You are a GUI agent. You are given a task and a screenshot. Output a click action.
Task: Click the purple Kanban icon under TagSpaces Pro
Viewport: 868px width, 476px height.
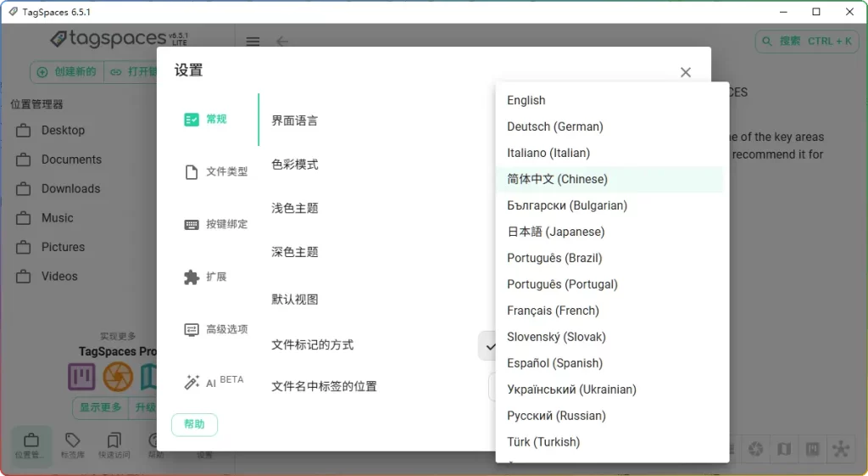click(x=82, y=378)
